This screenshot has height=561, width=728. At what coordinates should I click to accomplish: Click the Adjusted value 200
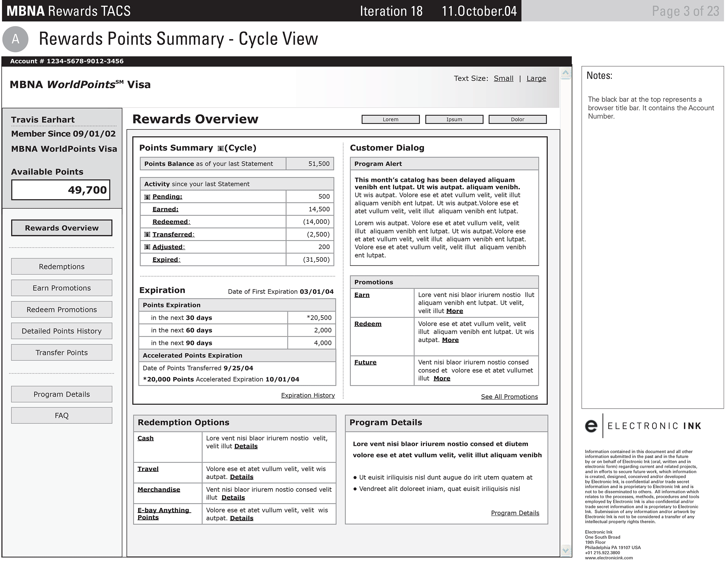[x=324, y=247]
